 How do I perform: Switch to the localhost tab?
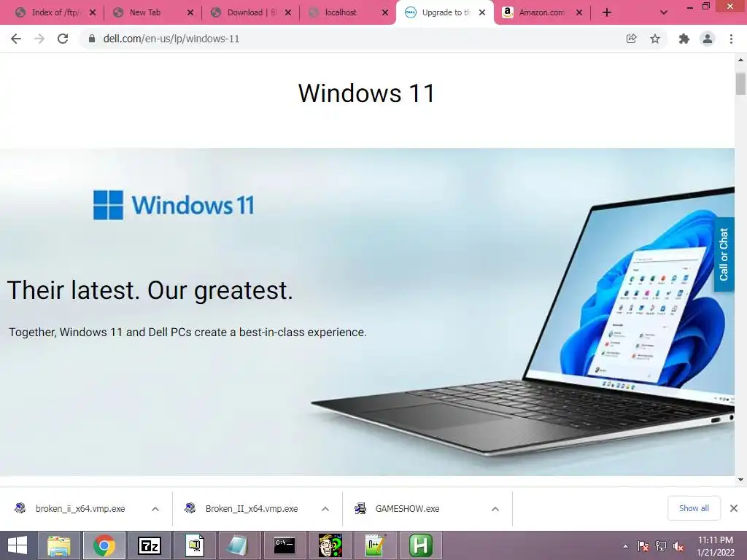(x=341, y=12)
